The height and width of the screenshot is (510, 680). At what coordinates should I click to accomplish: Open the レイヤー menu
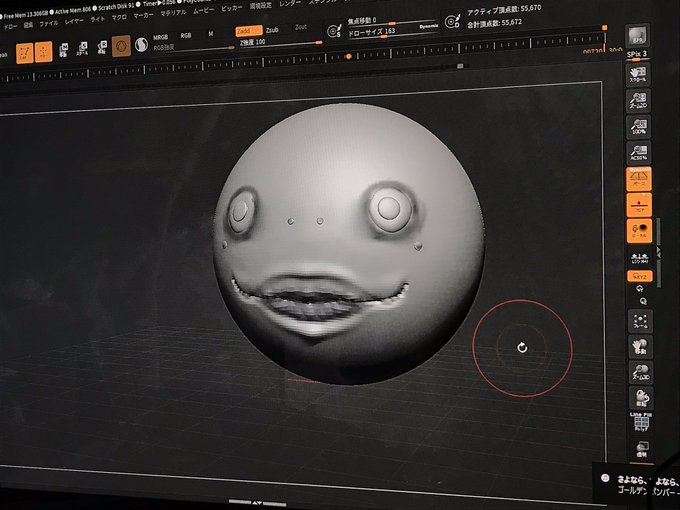click(74, 21)
